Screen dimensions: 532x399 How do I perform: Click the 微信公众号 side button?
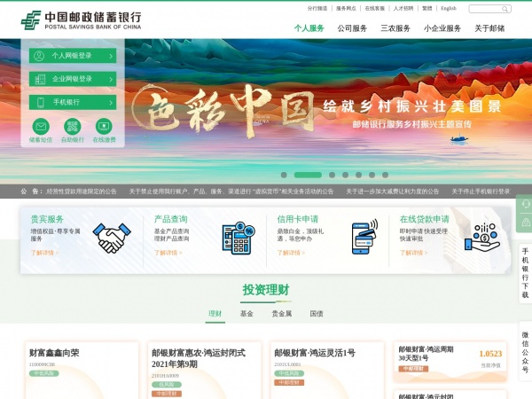tap(525, 352)
